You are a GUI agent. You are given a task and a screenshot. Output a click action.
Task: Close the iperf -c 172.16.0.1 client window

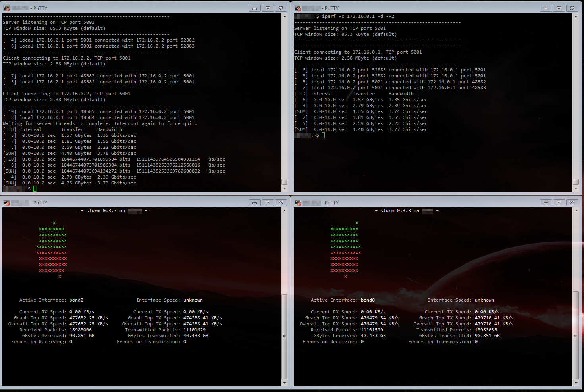(x=572, y=8)
